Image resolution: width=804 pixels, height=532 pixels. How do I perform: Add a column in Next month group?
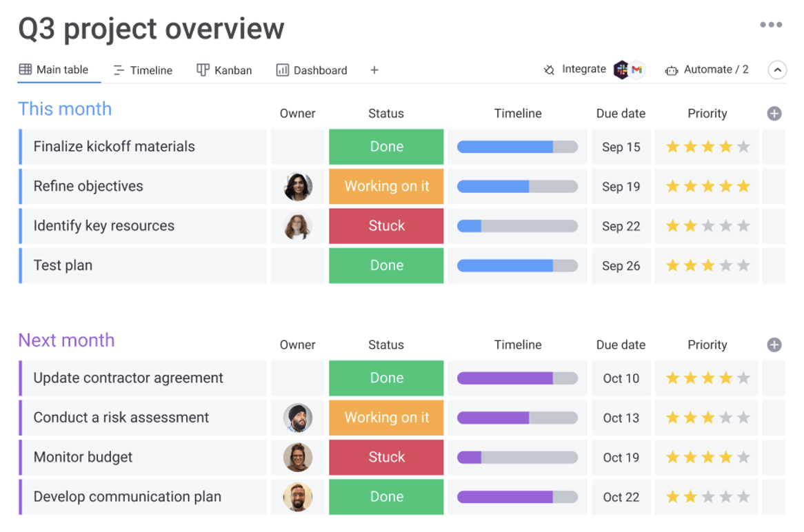(x=774, y=345)
